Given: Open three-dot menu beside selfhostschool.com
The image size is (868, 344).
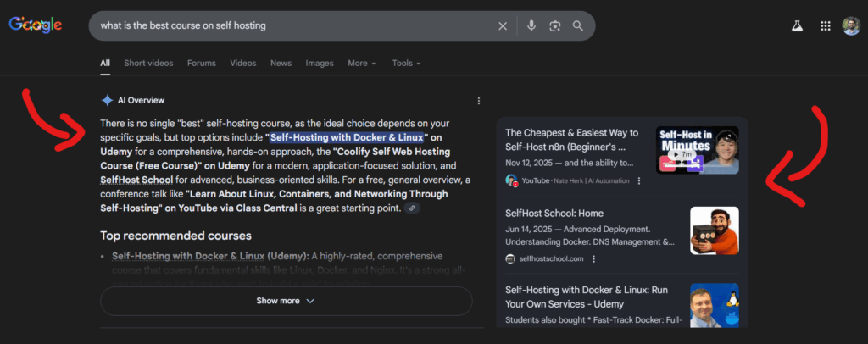Looking at the screenshot, I should (x=594, y=258).
